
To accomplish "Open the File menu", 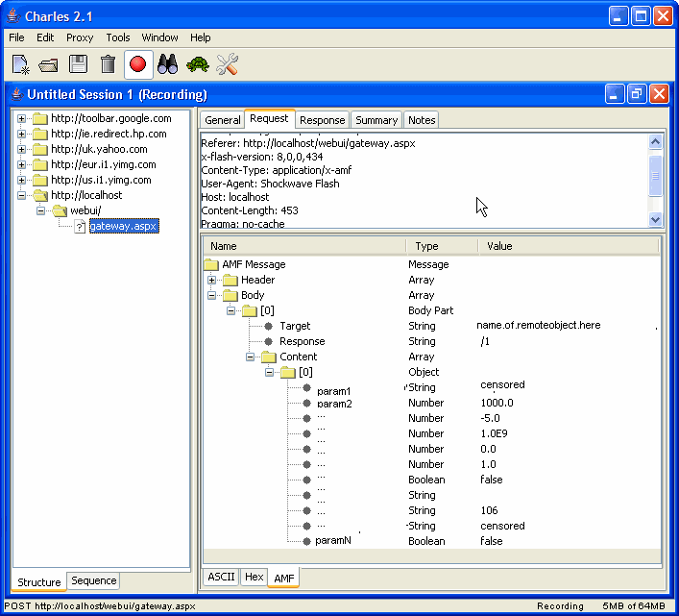I will tap(16, 37).
